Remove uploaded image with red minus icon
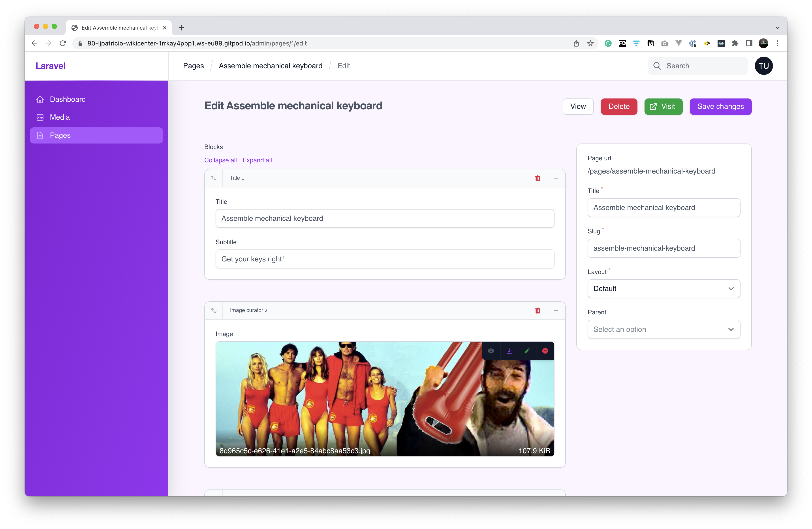The width and height of the screenshot is (812, 529). 545,351
